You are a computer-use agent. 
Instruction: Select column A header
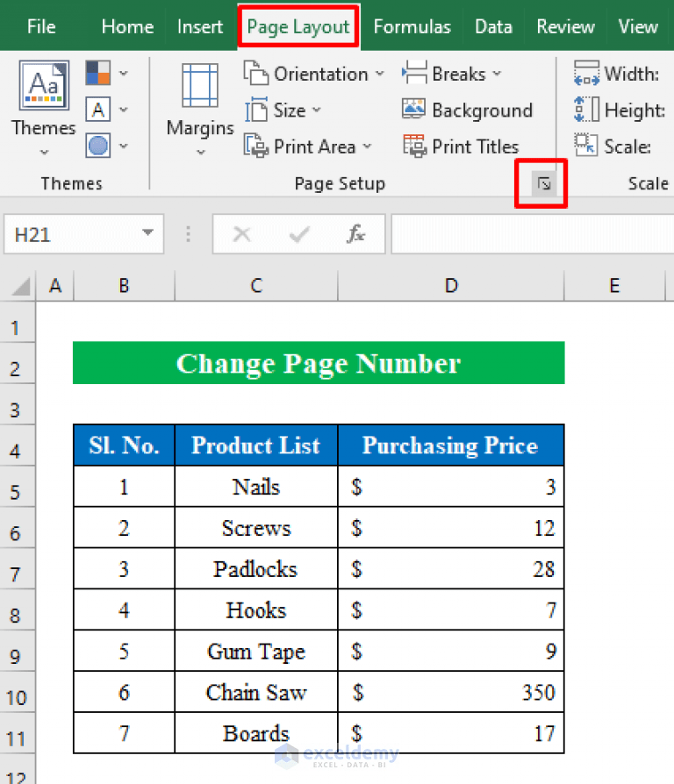[x=55, y=286]
